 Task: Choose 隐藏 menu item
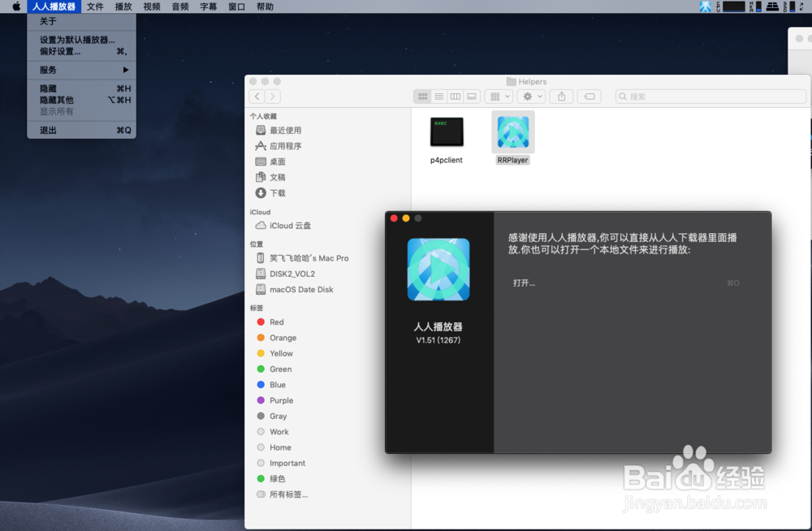pyautogui.click(x=82, y=88)
